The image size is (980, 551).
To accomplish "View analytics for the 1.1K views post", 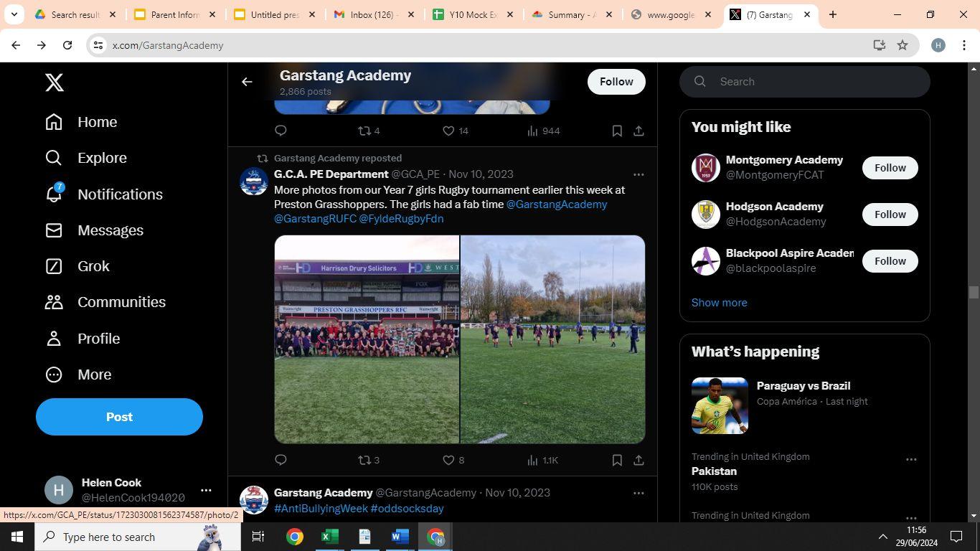I will [542, 460].
